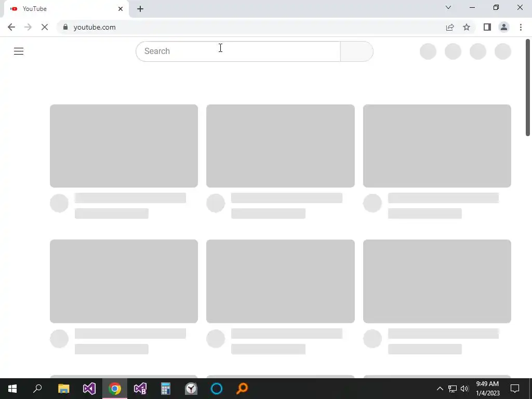Viewport: 532px width, 399px height.
Task: Launch Visual Studio from the taskbar
Action: pos(89,389)
